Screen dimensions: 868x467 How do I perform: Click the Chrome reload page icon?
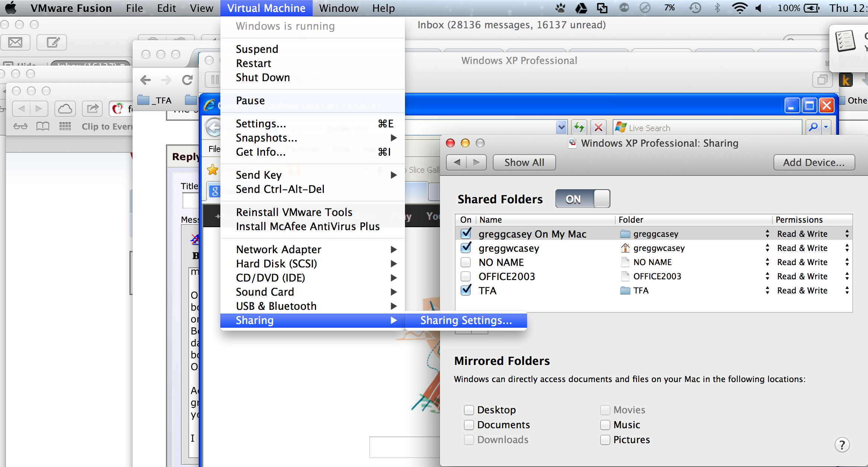pos(187,80)
